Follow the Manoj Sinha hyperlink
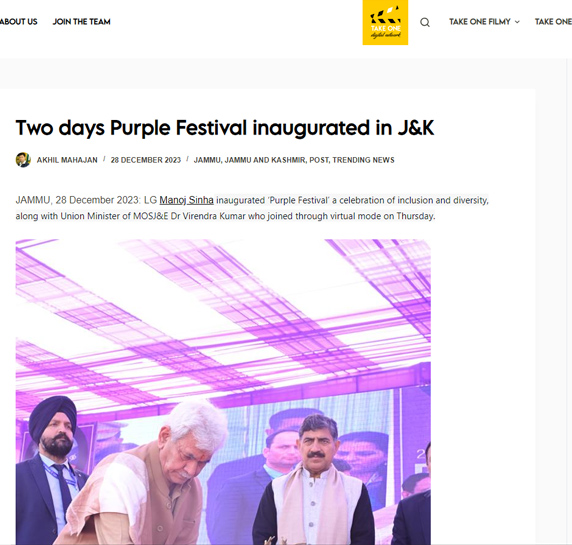Viewport: 572px width, 545px height. (x=186, y=200)
